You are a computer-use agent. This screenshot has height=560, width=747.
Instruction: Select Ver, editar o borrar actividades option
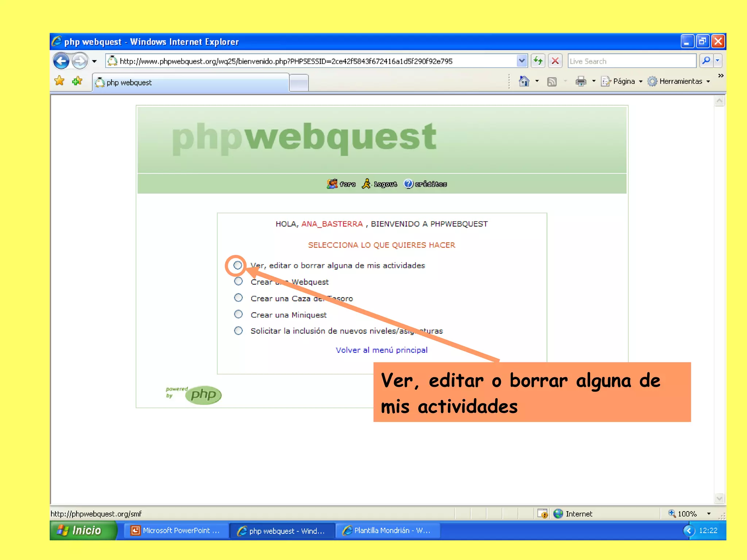click(238, 265)
